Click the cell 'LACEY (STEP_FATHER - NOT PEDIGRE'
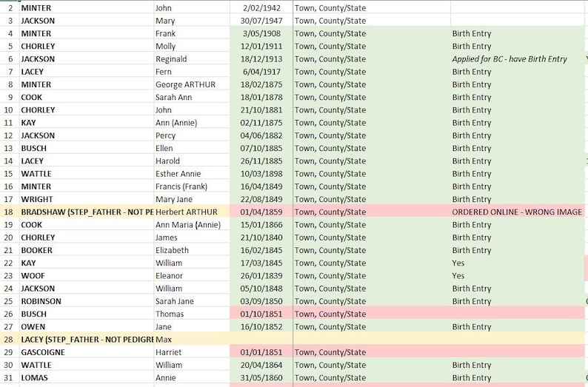 pos(87,340)
